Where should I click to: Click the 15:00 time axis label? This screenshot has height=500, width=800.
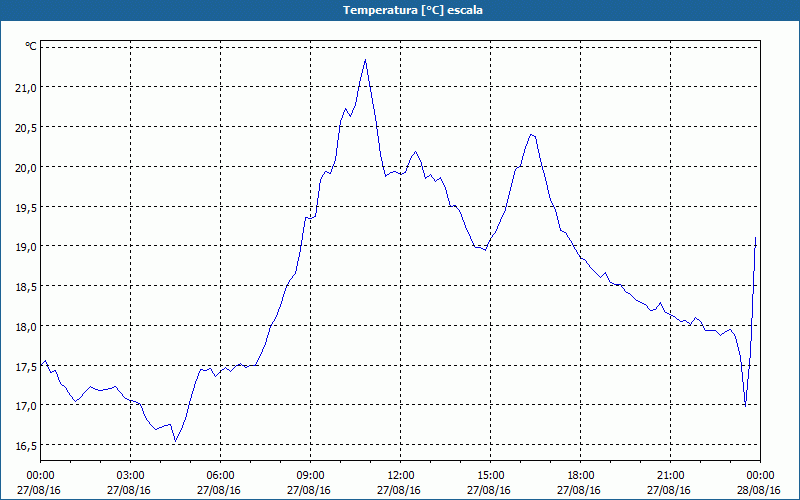pos(490,476)
